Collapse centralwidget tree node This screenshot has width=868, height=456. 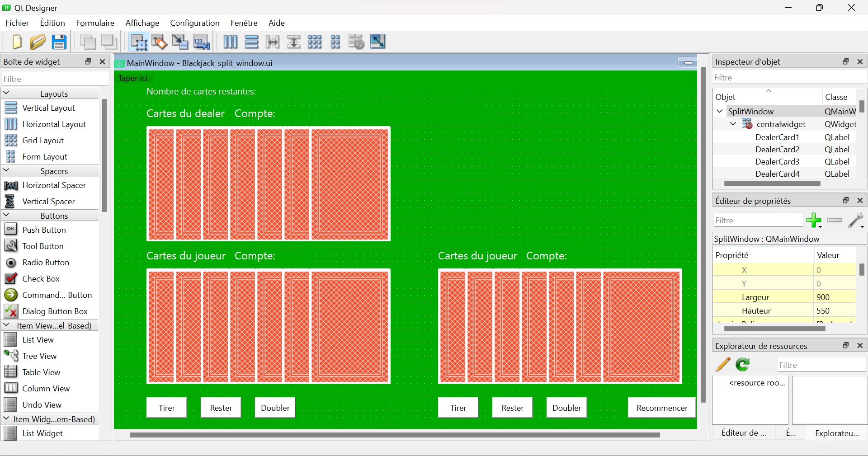pos(733,124)
